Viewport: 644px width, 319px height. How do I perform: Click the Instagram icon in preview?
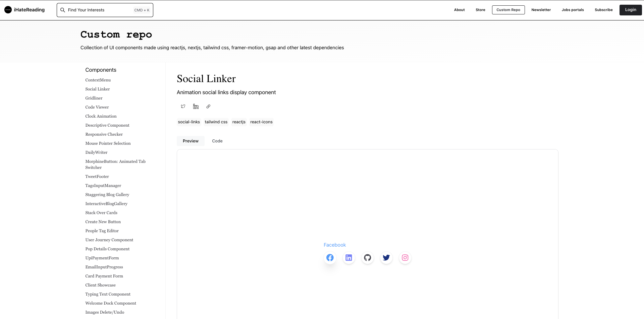tap(405, 258)
